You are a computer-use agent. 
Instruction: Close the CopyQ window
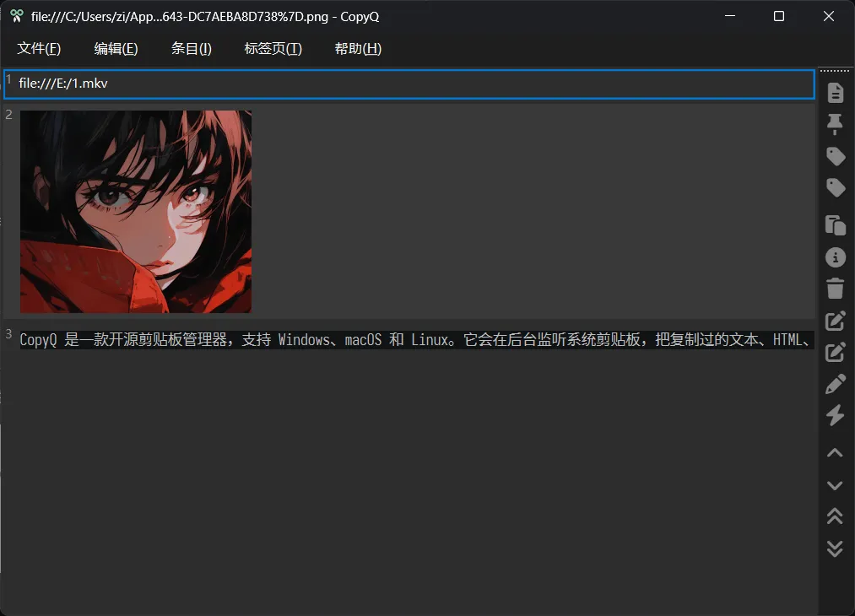(x=829, y=16)
